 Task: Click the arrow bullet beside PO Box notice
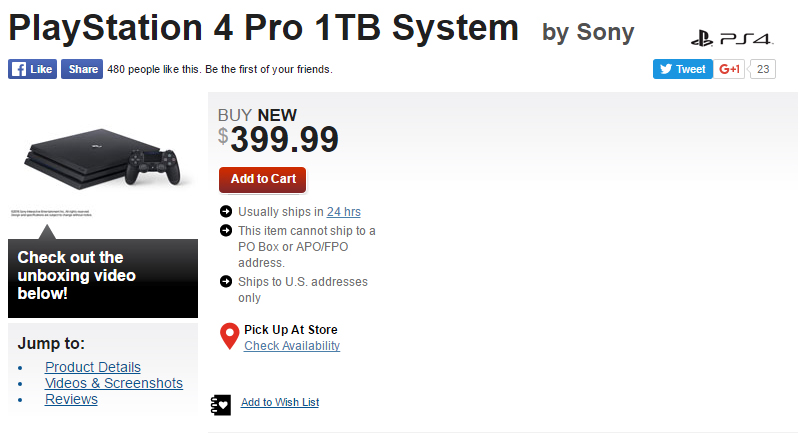[226, 231]
